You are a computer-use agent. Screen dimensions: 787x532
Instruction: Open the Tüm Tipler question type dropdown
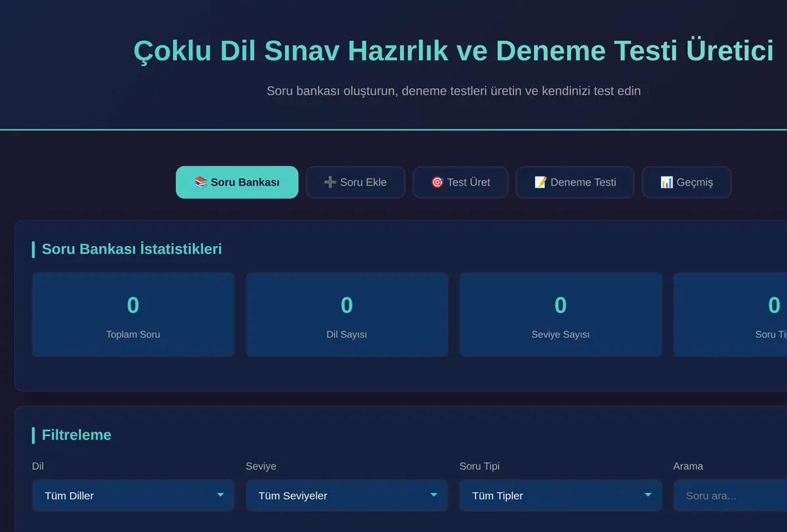[561, 495]
